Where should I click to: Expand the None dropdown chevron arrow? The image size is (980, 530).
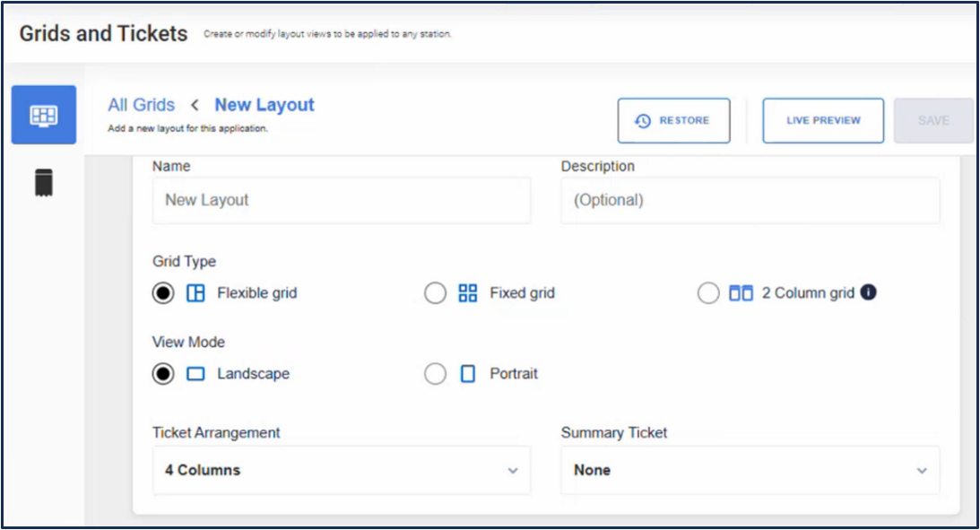click(922, 471)
